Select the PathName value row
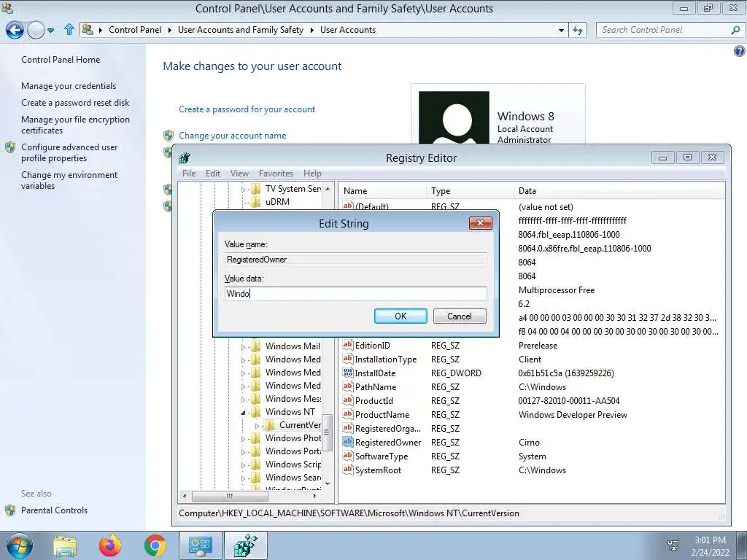The height and width of the screenshot is (560, 747). tap(531, 387)
